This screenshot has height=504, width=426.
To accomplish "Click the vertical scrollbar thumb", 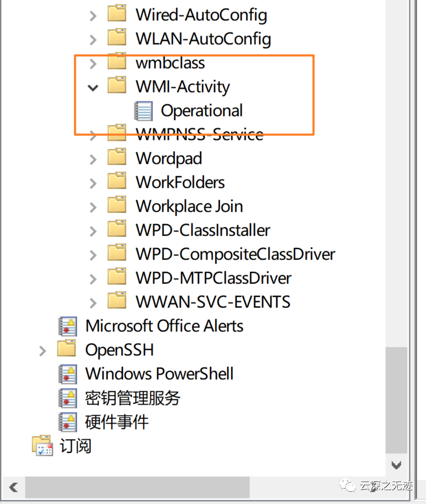I will tap(396, 399).
